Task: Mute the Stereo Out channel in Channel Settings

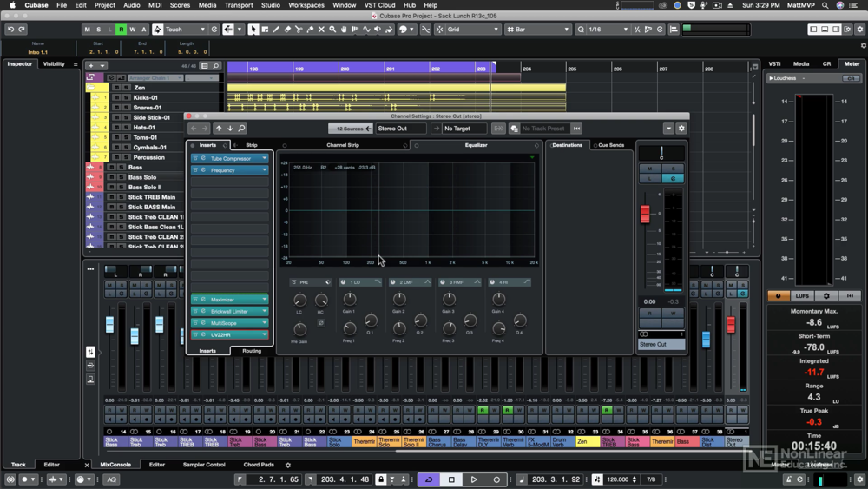Action: [x=650, y=169]
